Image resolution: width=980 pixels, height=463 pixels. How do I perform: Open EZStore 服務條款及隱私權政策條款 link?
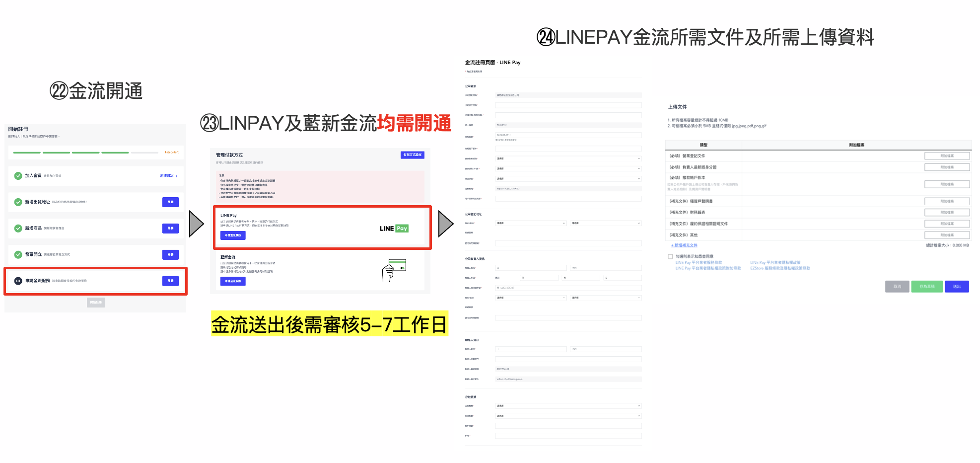tap(780, 268)
